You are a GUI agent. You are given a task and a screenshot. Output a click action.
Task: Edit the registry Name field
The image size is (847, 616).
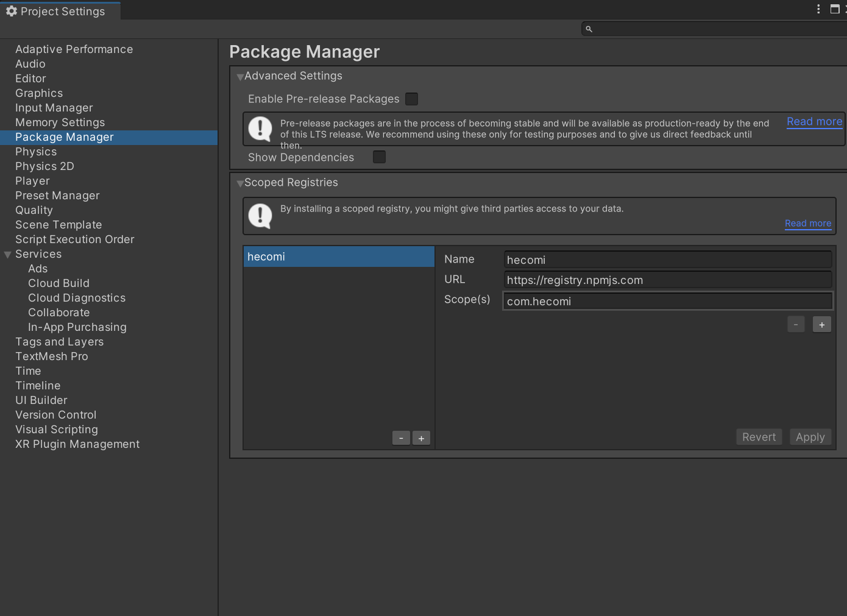pos(668,260)
